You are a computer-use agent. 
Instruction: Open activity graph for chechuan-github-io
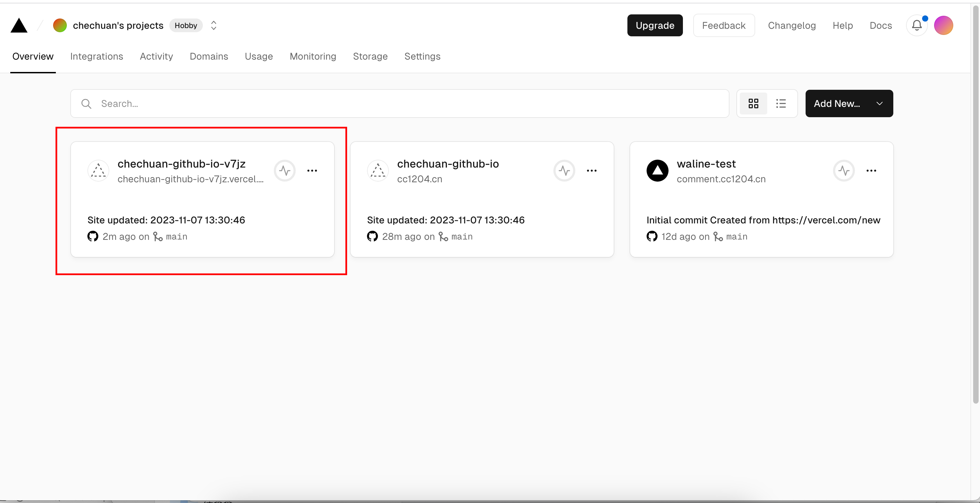[564, 170]
